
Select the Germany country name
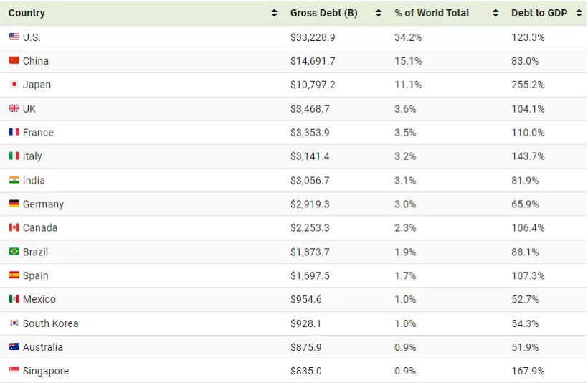pyautogui.click(x=43, y=204)
